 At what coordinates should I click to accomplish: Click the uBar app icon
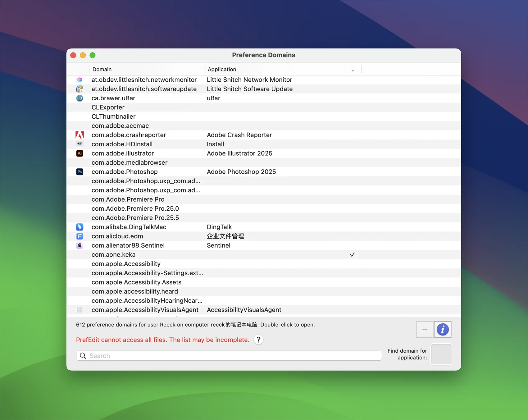(80, 98)
